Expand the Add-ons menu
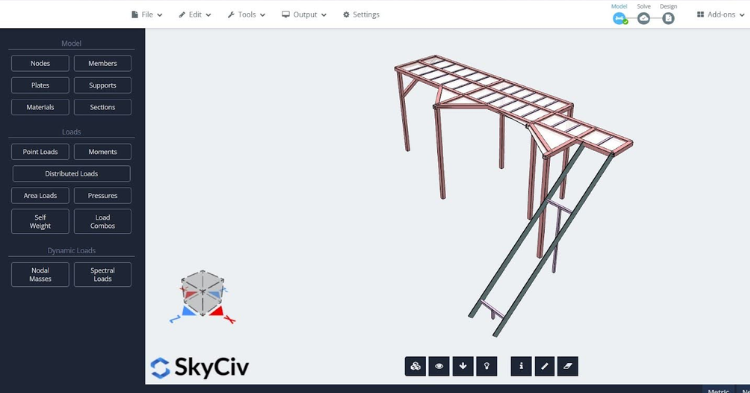Viewport: 750px width, 393px height. tap(721, 15)
